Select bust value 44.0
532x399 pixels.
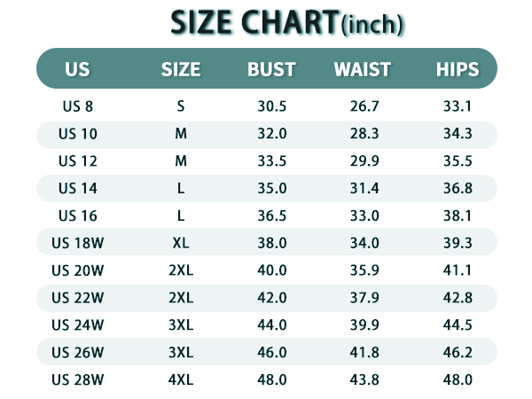pos(272,325)
